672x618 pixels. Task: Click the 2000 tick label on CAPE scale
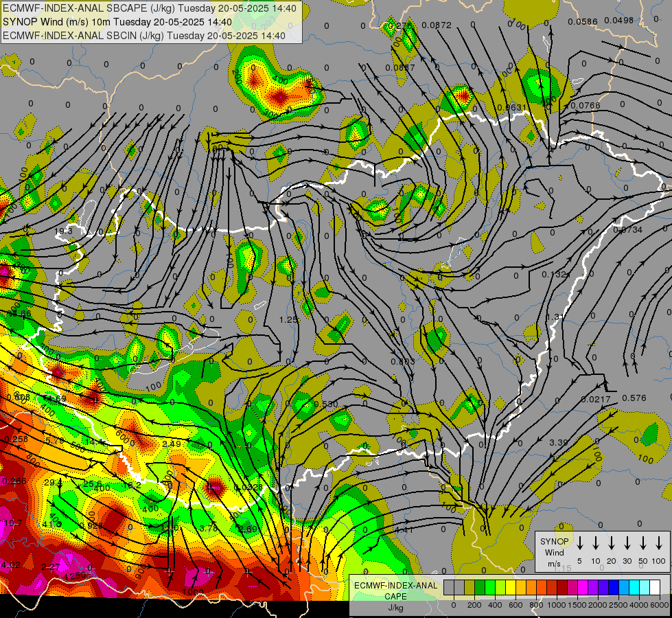598,605
